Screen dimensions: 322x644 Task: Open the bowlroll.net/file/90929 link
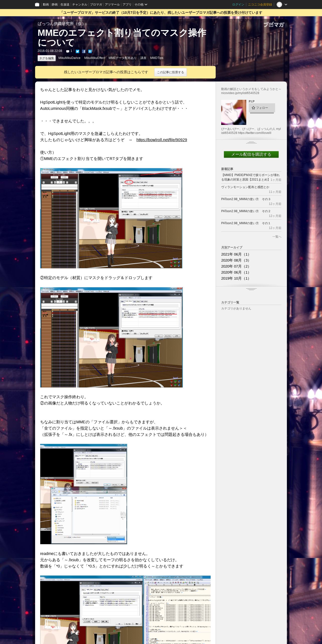[x=162, y=140]
